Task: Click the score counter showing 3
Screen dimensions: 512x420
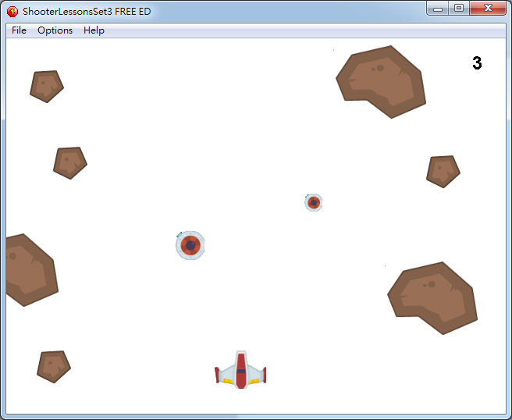Action: 477,64
